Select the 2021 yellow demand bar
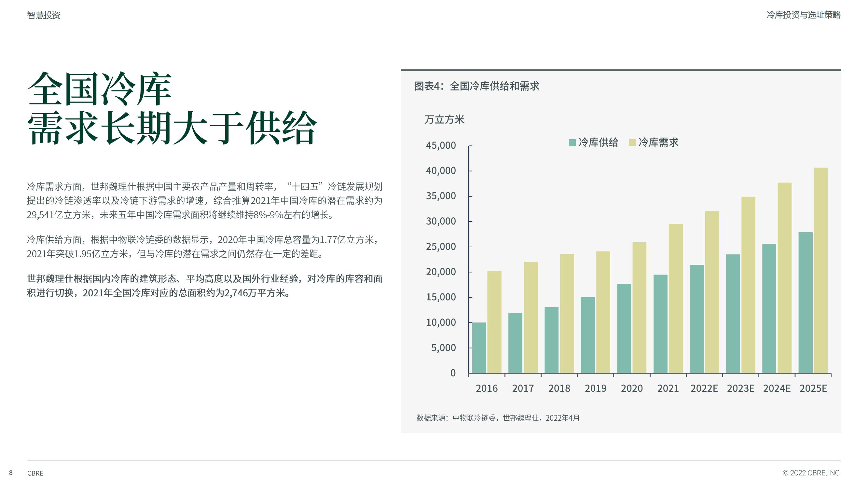Image resolution: width=868 pixels, height=488 pixels. click(x=676, y=298)
